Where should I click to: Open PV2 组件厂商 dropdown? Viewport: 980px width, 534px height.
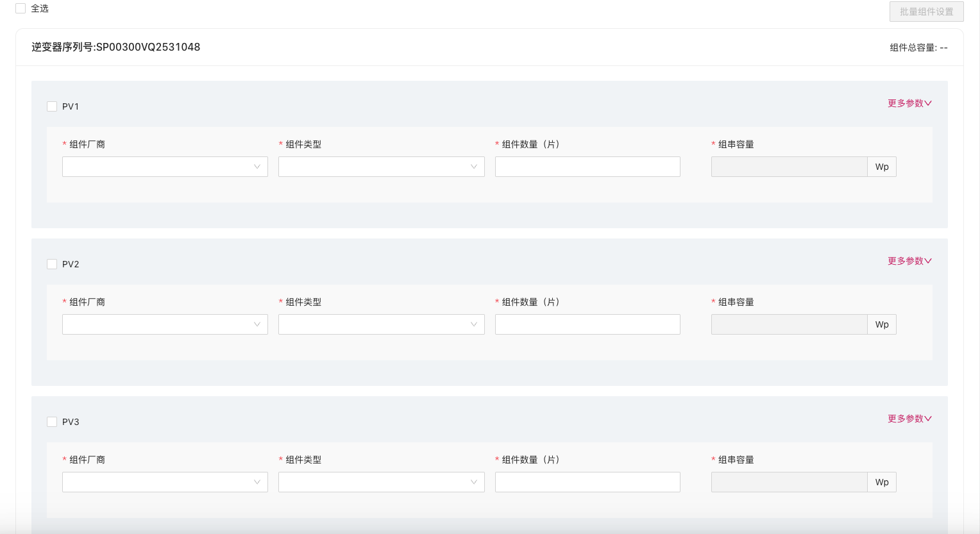click(x=165, y=324)
